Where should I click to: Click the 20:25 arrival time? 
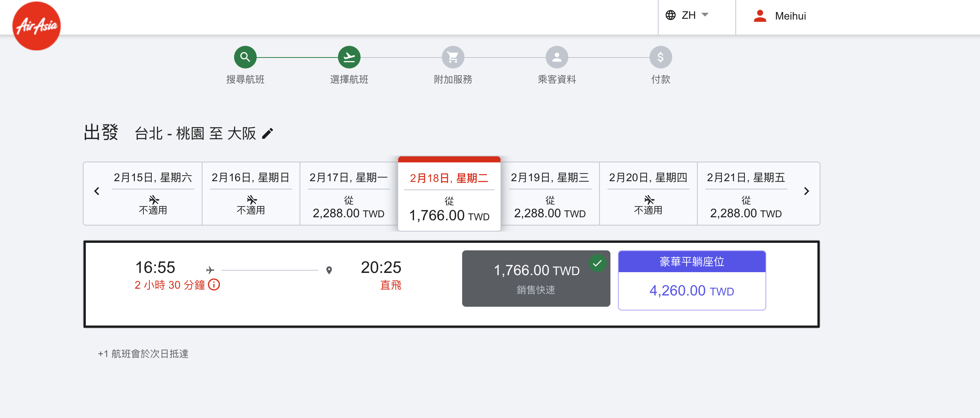coord(381,268)
